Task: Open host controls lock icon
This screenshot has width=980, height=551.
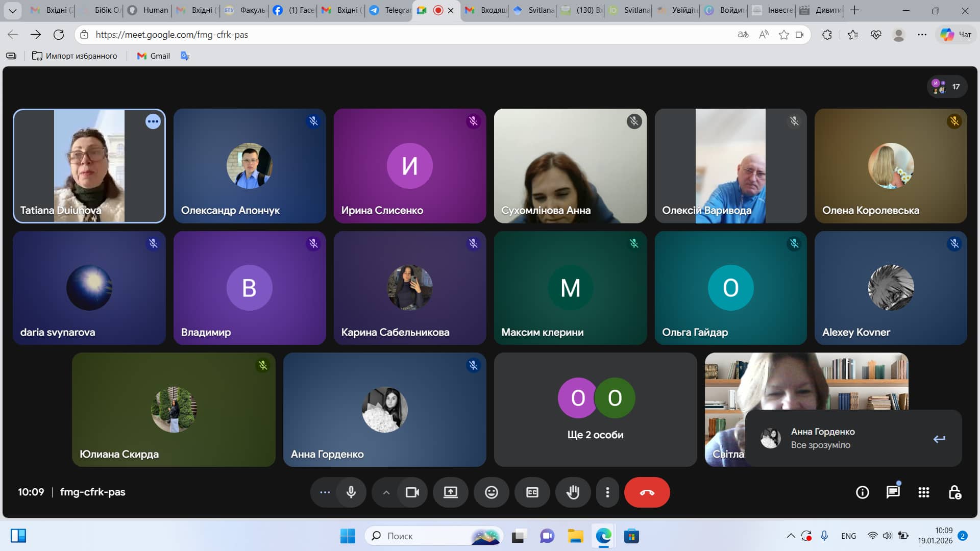Action: coord(954,492)
